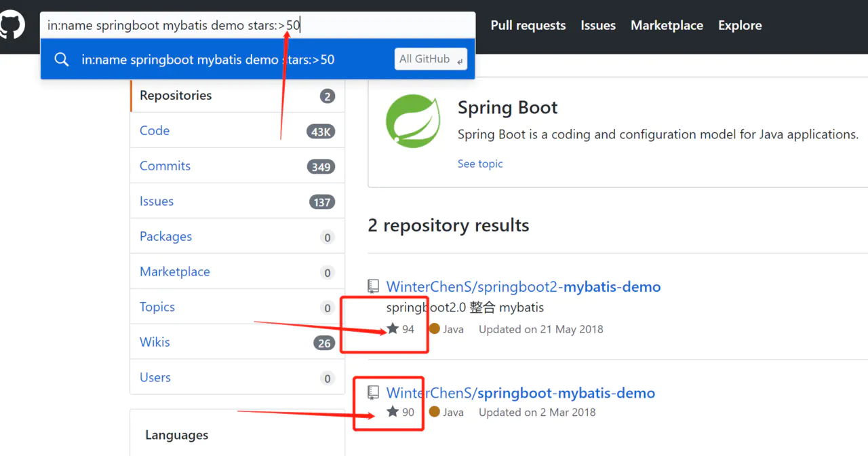Viewport: 868px width, 456px height.
Task: Open WinterChenS/springboot-mybatis-demo repository link
Action: point(520,393)
